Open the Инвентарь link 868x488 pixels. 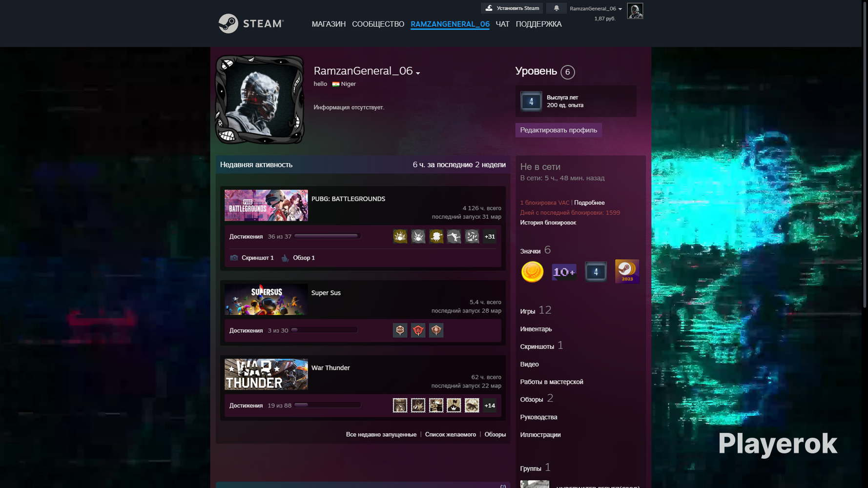536,329
